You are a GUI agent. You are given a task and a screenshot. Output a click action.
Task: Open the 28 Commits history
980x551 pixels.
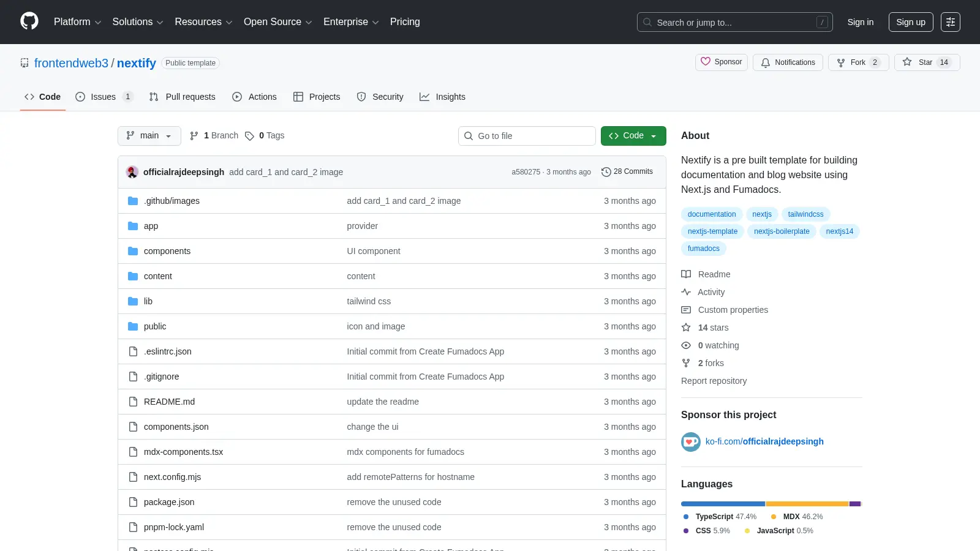coord(627,171)
